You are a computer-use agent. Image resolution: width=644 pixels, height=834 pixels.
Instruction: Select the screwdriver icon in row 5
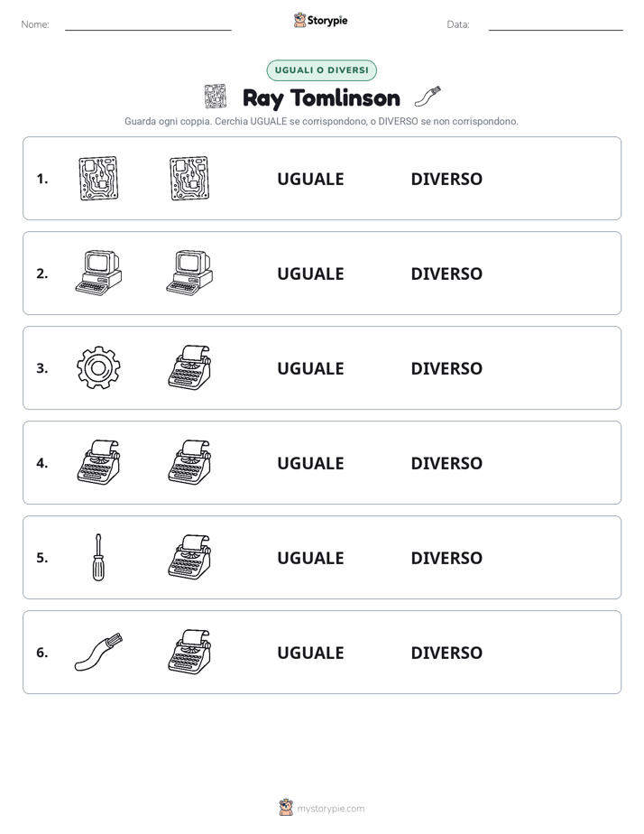(98, 557)
